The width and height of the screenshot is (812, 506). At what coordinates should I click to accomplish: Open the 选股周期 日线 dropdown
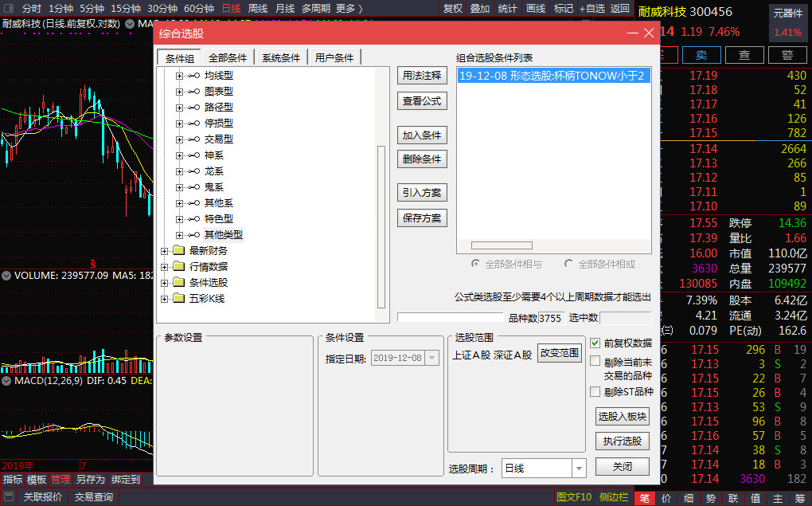579,469
